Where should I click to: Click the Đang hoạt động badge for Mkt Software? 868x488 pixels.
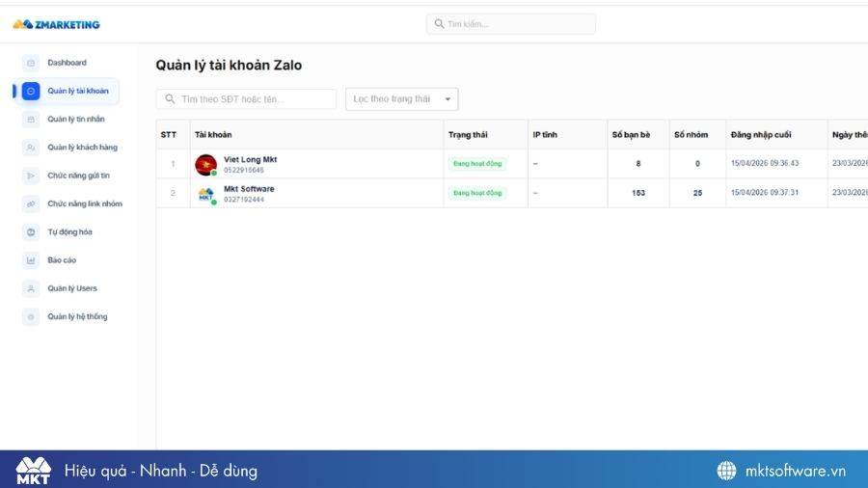coord(477,193)
